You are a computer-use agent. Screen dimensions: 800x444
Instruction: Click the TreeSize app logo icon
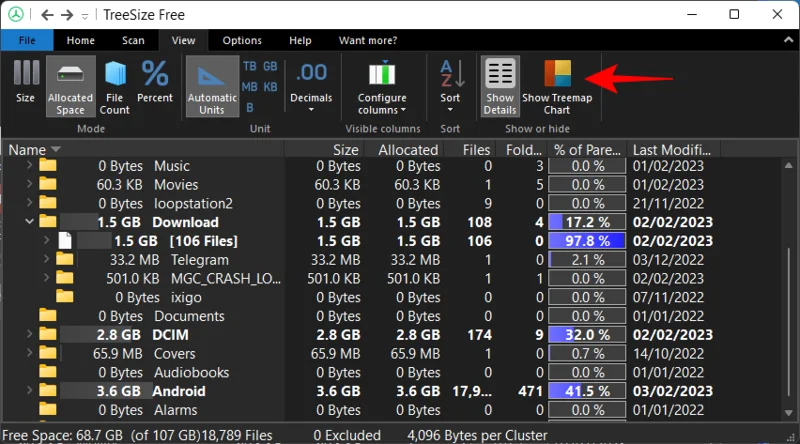16,14
